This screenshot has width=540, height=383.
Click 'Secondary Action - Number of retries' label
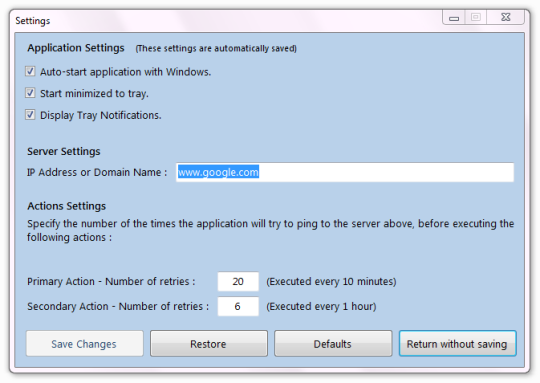pos(118,306)
